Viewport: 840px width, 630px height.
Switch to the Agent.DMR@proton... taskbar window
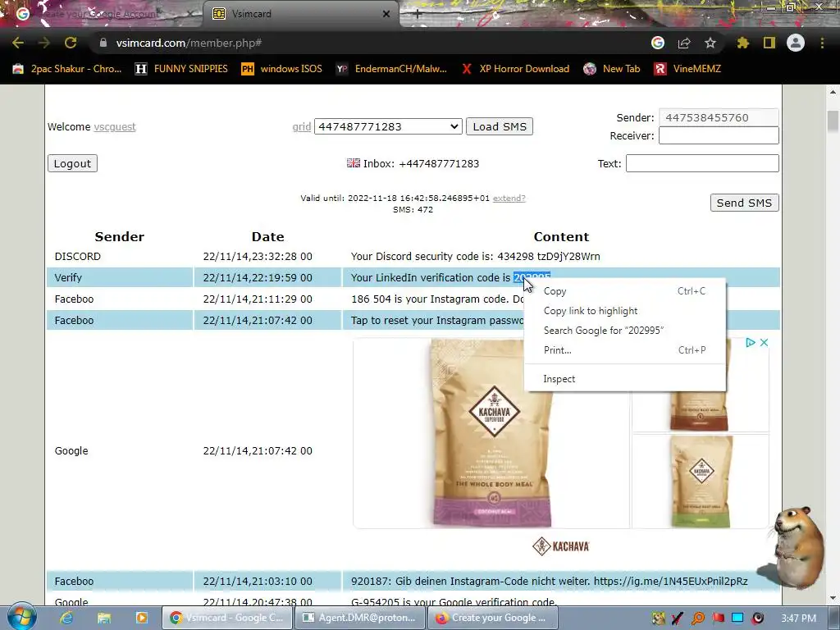coord(361,618)
